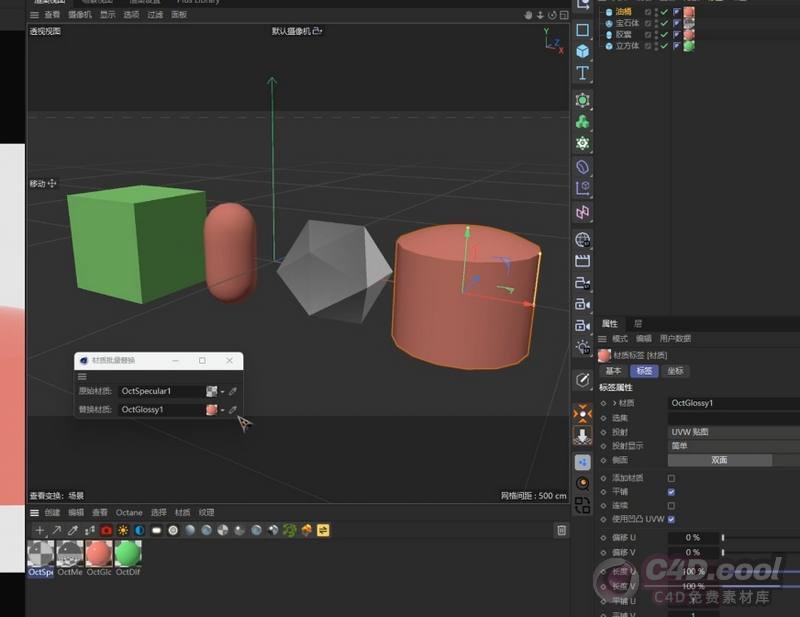The image size is (800, 617).
Task: Click the light bulb icon in side toolbar
Action: [582, 348]
